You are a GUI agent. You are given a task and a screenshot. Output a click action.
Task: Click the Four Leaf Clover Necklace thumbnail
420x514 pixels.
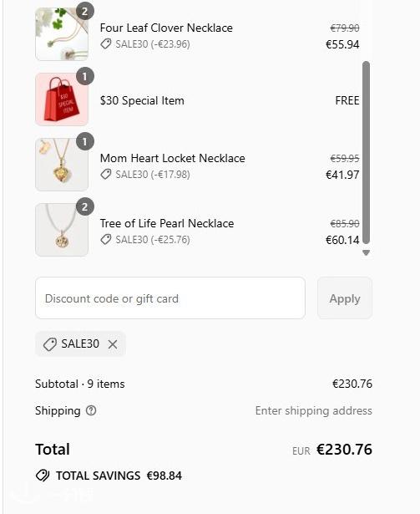tap(62, 34)
